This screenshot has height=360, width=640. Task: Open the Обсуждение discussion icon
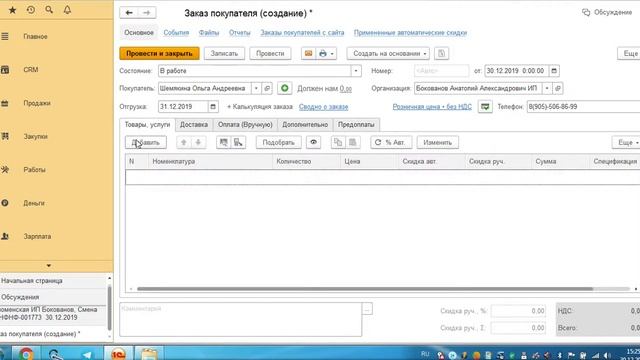586,13
